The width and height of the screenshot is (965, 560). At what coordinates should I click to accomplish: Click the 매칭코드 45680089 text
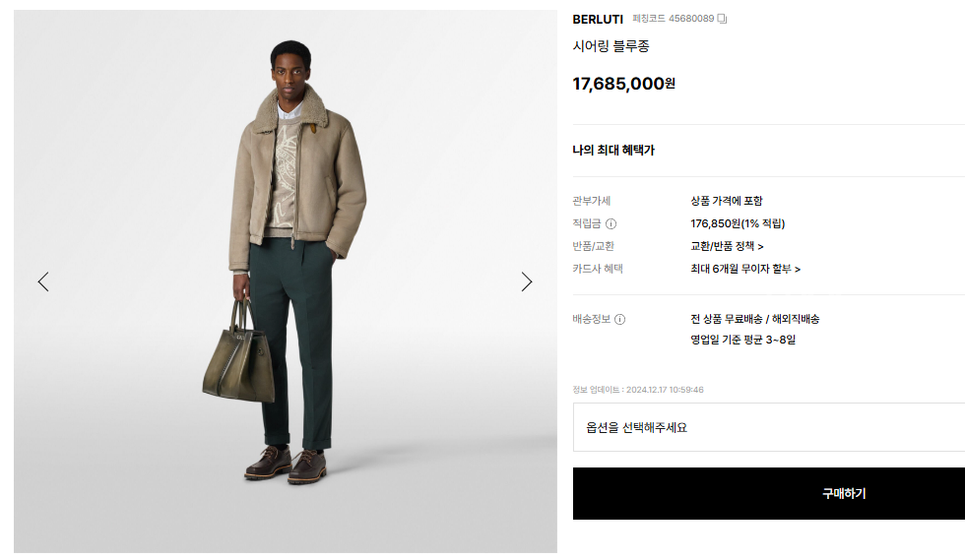coord(674,19)
